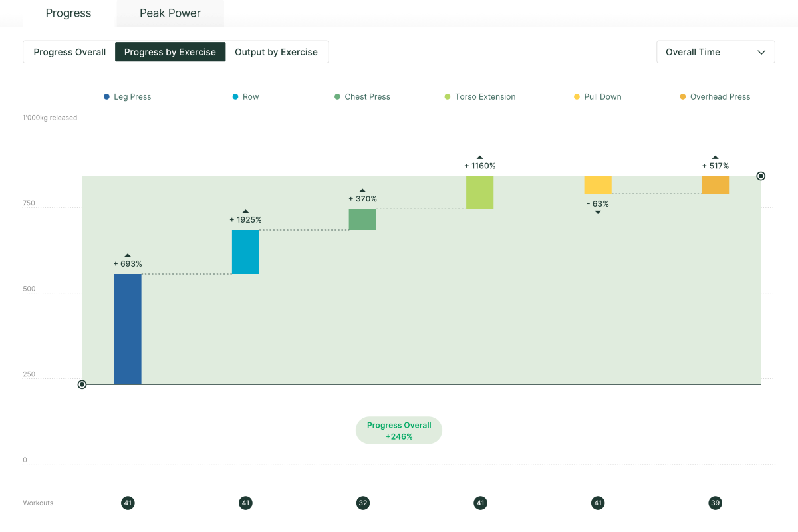
Task: Toggle the Leg Press legend entry
Action: [x=127, y=97]
